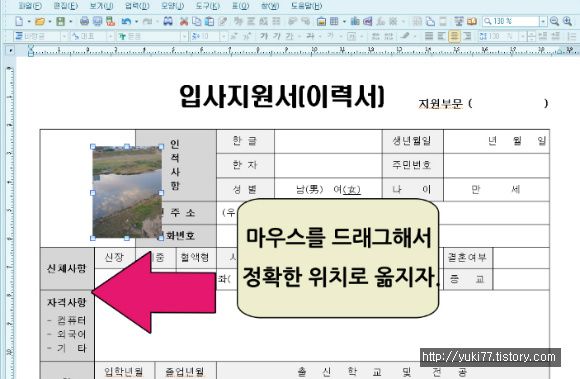
Task: Cut selection with the scissors icon
Action: tap(184, 21)
